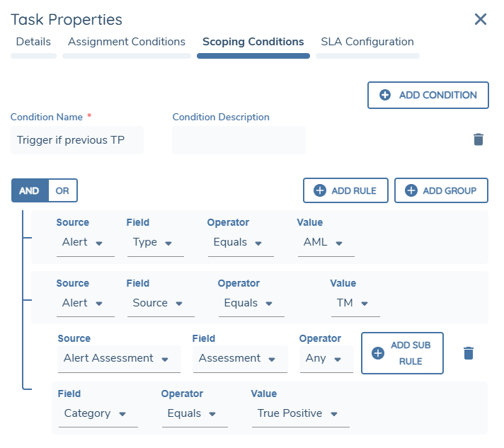
Task: Add a new group
Action: click(441, 190)
